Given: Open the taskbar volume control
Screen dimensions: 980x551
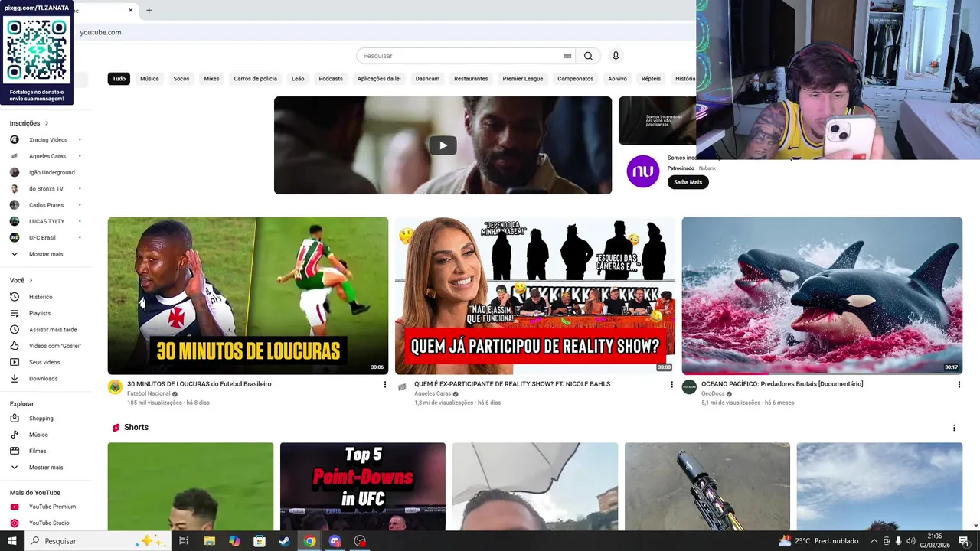Looking at the screenshot, I should (910, 541).
